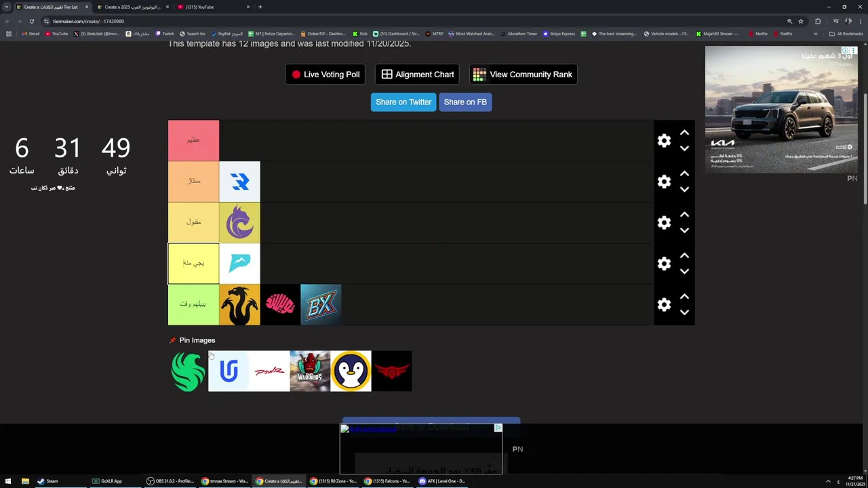The height and width of the screenshot is (488, 868).
Task: Open the Windows Start menu
Action: pos(8,481)
